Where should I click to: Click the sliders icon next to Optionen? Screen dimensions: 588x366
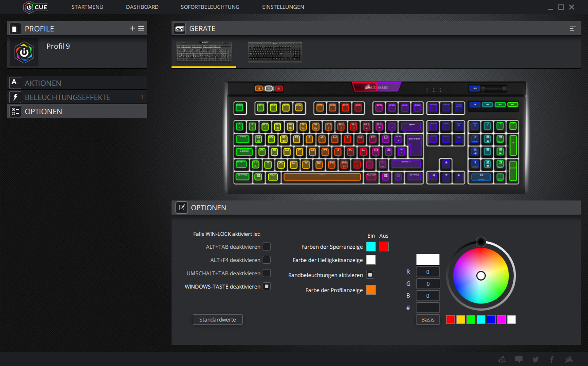click(15, 111)
